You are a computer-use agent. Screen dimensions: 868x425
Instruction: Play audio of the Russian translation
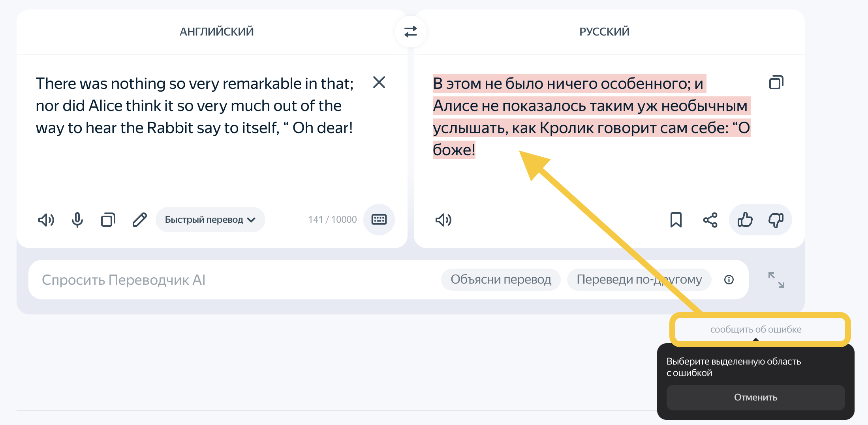click(444, 220)
